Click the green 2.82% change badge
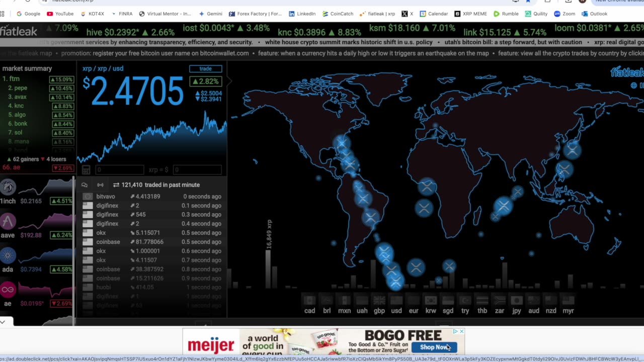This screenshot has width=644, height=362. click(x=205, y=81)
